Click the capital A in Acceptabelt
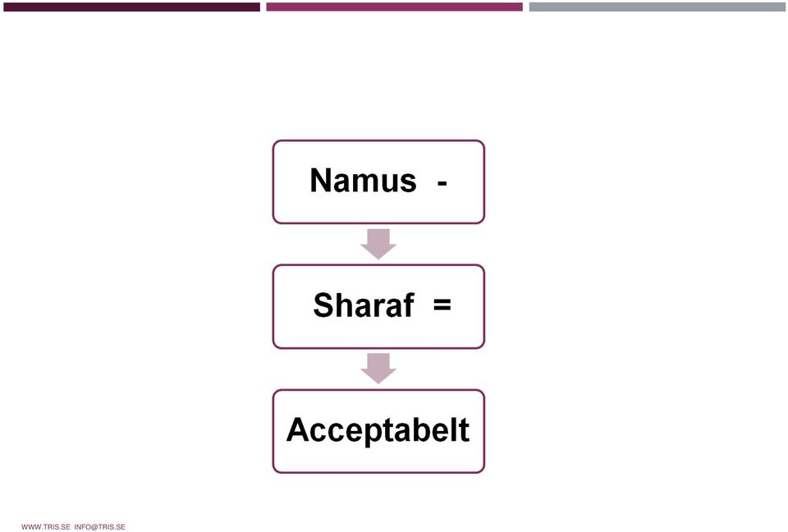The width and height of the screenshot is (788, 532). pos(297,429)
